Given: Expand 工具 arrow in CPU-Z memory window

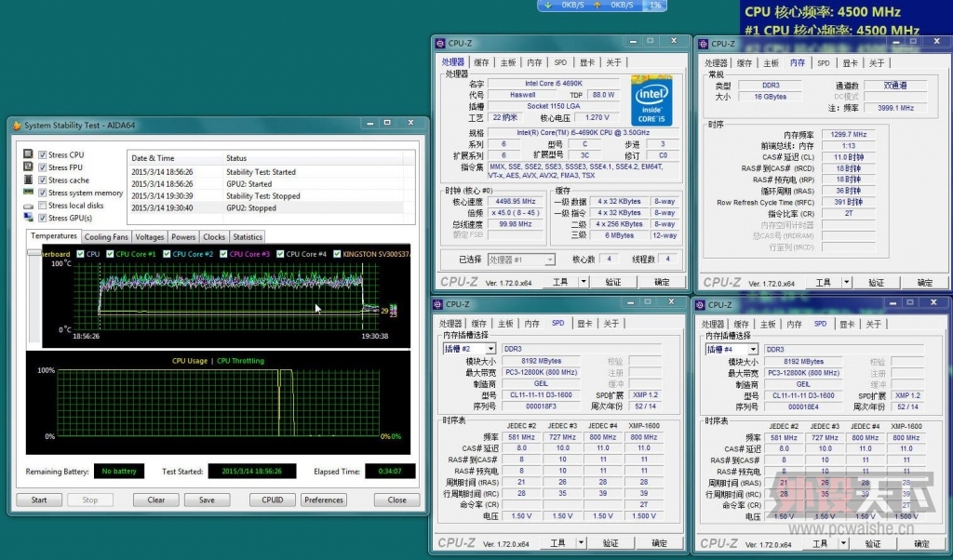Looking at the screenshot, I should click(847, 283).
